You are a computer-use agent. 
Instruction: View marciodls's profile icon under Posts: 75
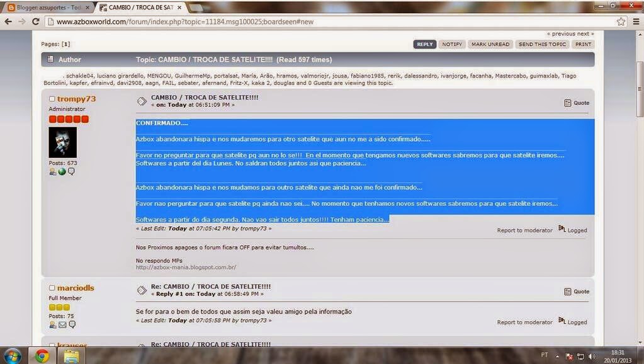point(53,324)
